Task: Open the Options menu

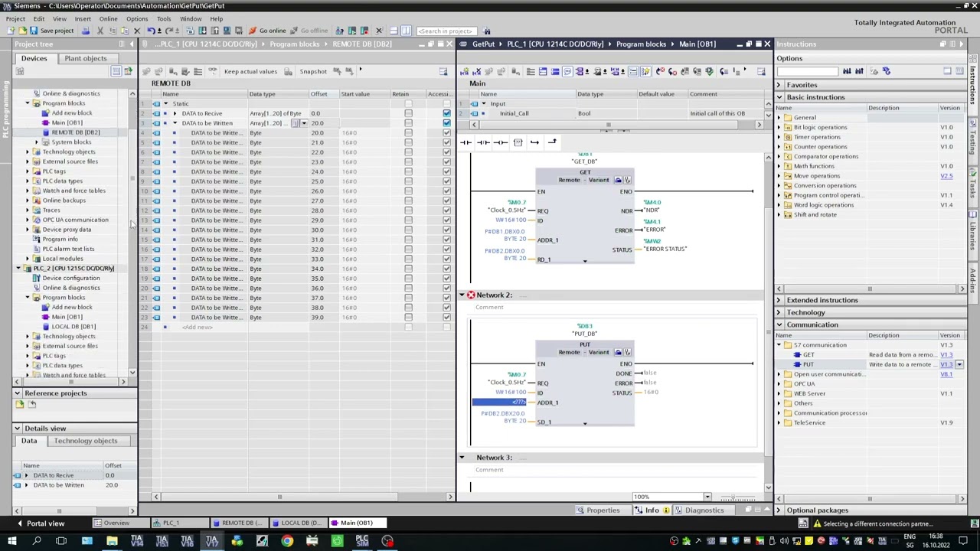Action: (x=137, y=18)
